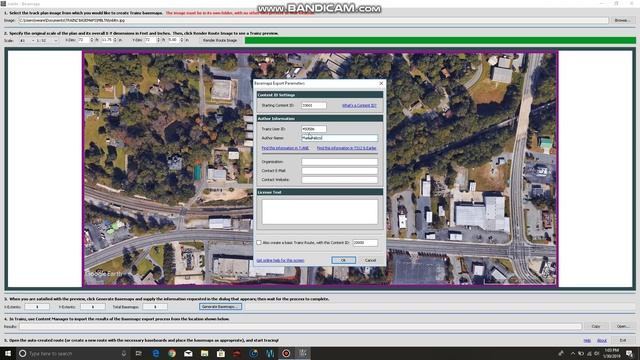Click the taskbar search box
The width and height of the screenshot is (640, 360).
pos(73,353)
